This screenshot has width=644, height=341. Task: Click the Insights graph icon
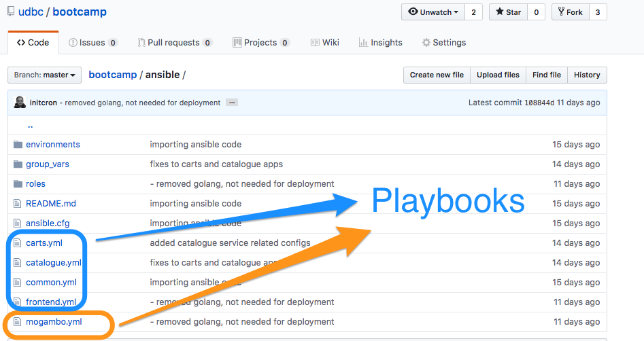tap(363, 43)
